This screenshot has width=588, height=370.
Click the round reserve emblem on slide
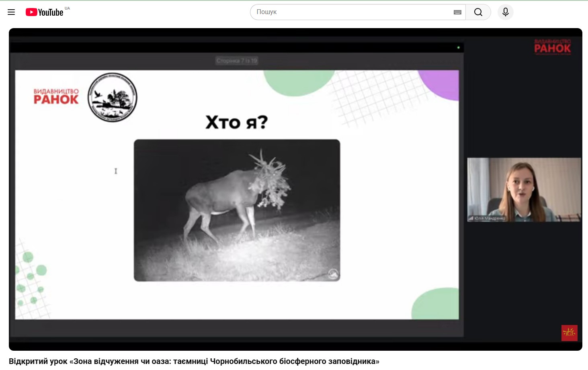pos(113,98)
